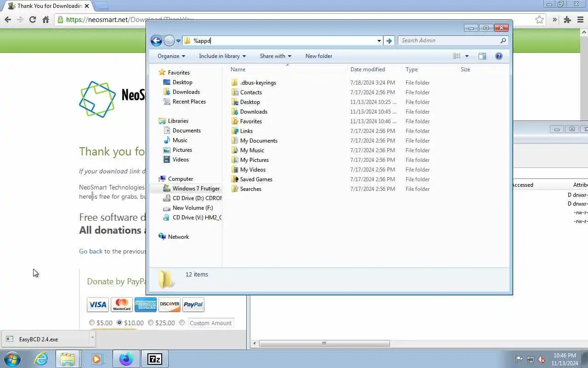Click the browser Home button
Viewport: 588px width, 368px height.
[45, 19]
